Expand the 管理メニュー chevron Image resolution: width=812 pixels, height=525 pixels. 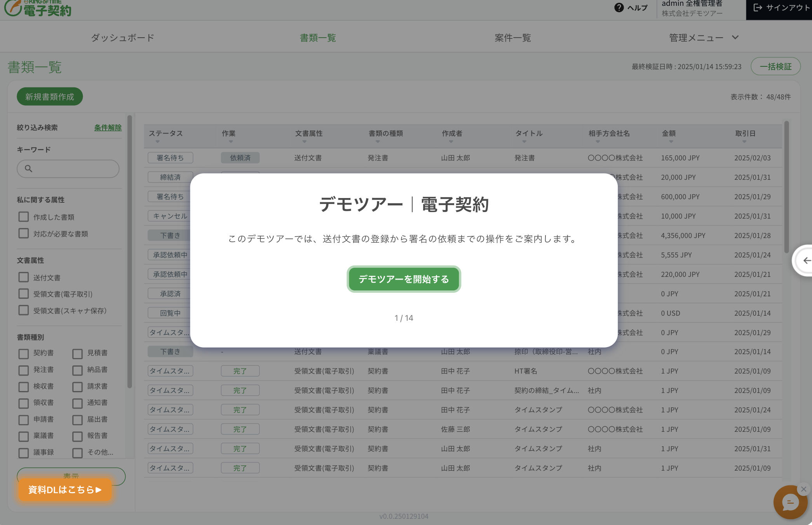coord(735,37)
